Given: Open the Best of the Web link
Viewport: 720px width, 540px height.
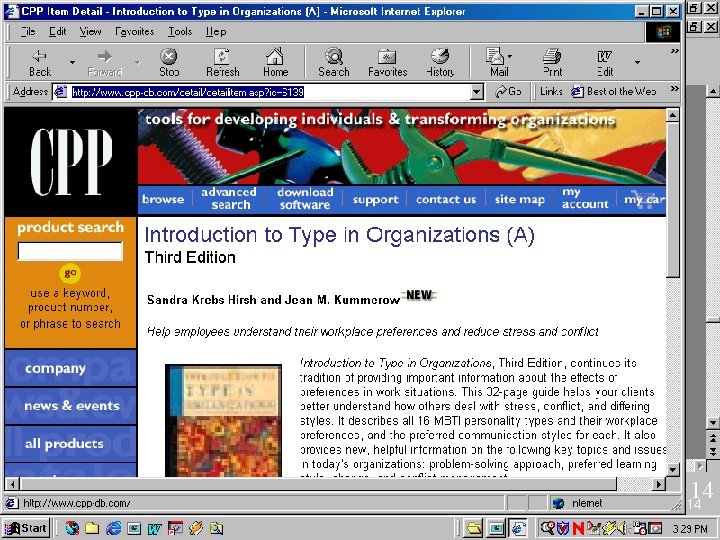Looking at the screenshot, I should [x=613, y=92].
